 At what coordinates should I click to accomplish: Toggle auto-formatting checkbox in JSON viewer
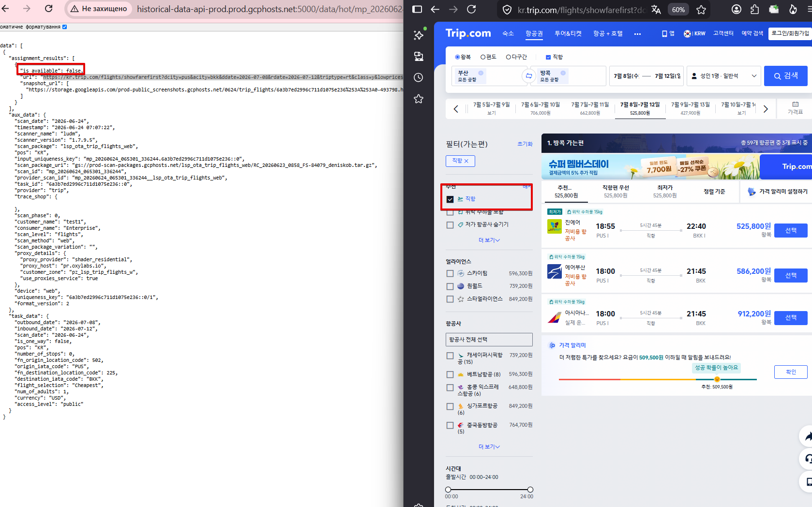coord(65,27)
